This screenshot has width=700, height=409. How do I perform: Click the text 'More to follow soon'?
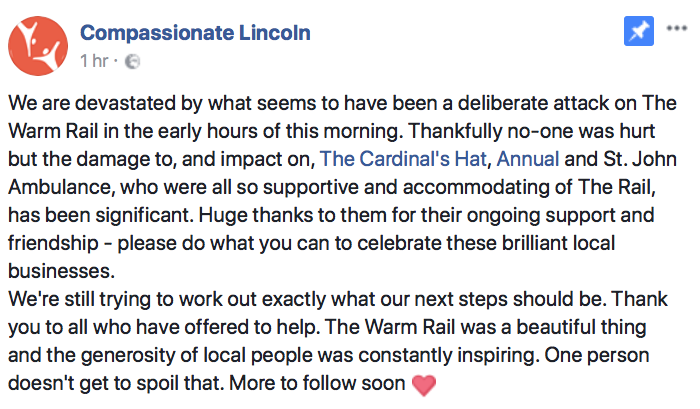(317, 383)
